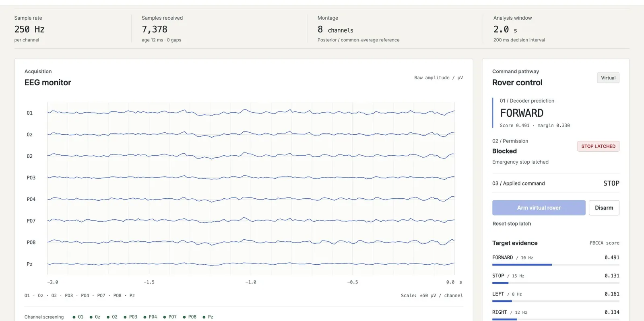Click the Oz channel screening green dot
Image resolution: width=644 pixels, height=321 pixels.
coord(91,317)
